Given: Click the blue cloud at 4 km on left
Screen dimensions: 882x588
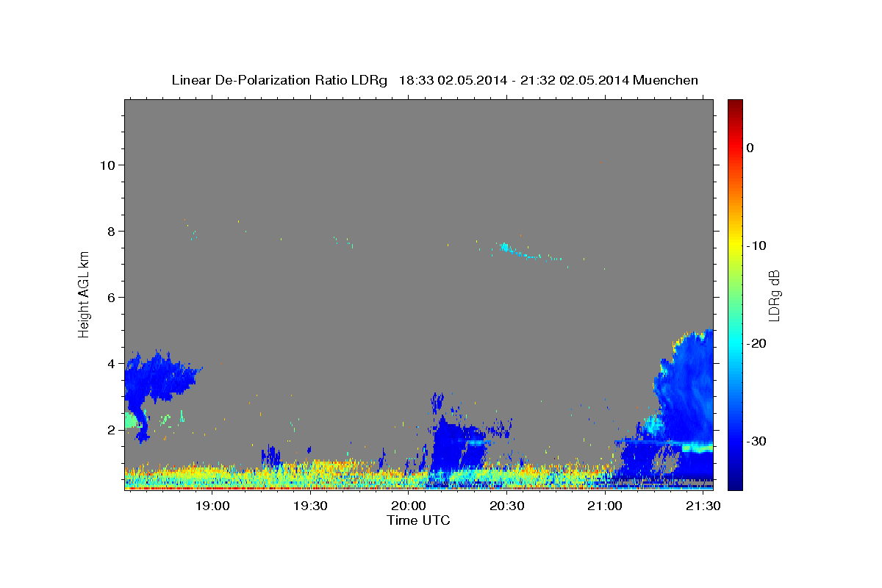Looking at the screenshot, I should click(158, 376).
